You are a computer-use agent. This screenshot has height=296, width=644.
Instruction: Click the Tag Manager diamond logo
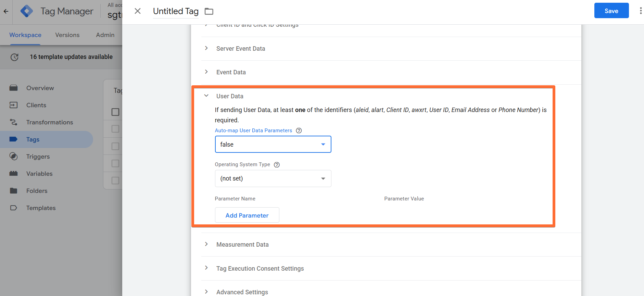click(27, 11)
